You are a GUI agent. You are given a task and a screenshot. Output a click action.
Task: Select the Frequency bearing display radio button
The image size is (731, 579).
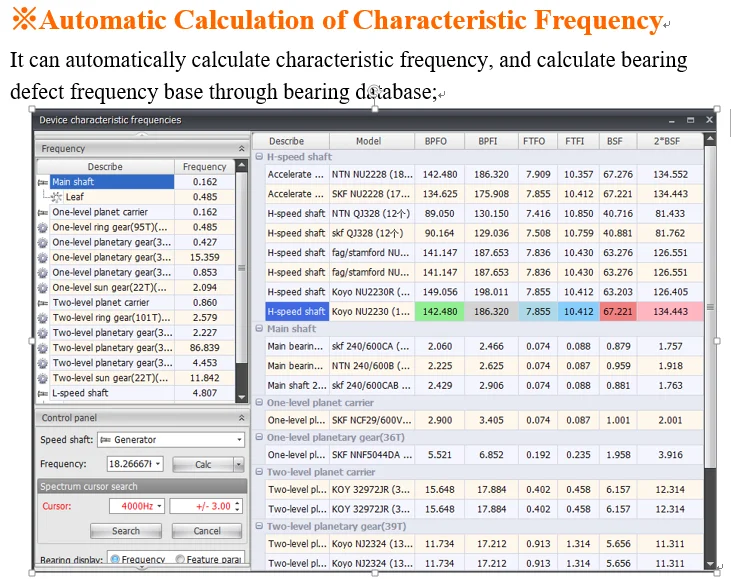115,560
